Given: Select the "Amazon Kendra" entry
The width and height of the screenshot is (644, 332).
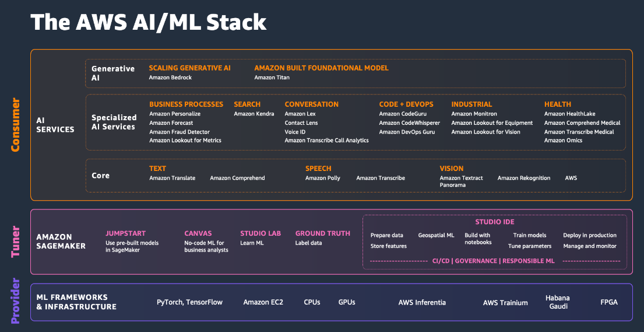Looking at the screenshot, I should coord(254,114).
